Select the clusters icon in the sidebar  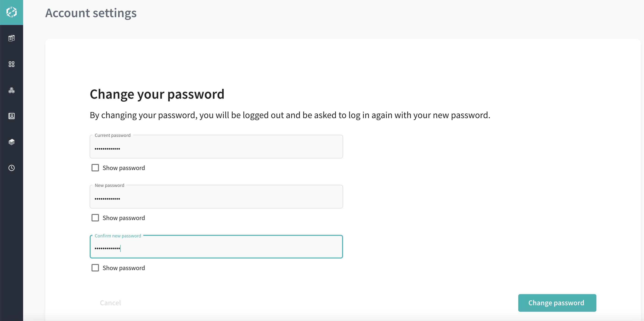[x=11, y=90]
